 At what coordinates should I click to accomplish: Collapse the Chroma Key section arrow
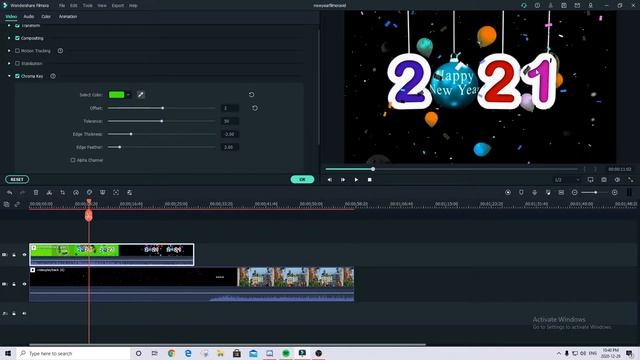9,76
